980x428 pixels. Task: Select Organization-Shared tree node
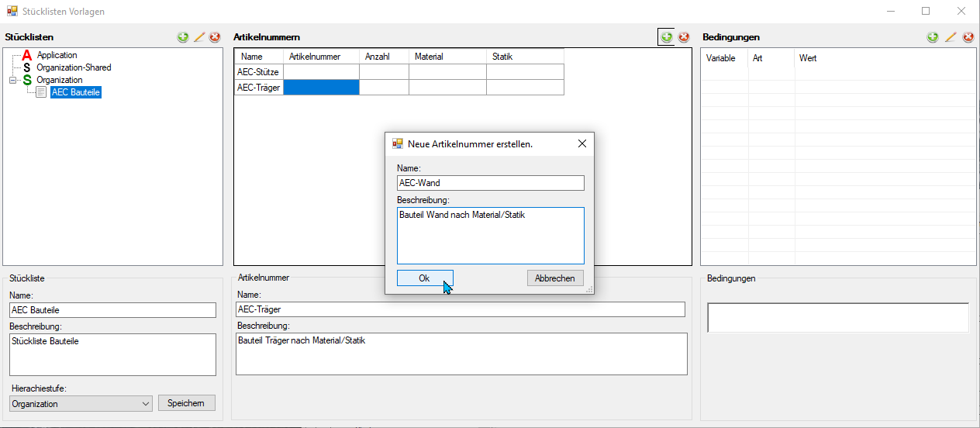[74, 67]
